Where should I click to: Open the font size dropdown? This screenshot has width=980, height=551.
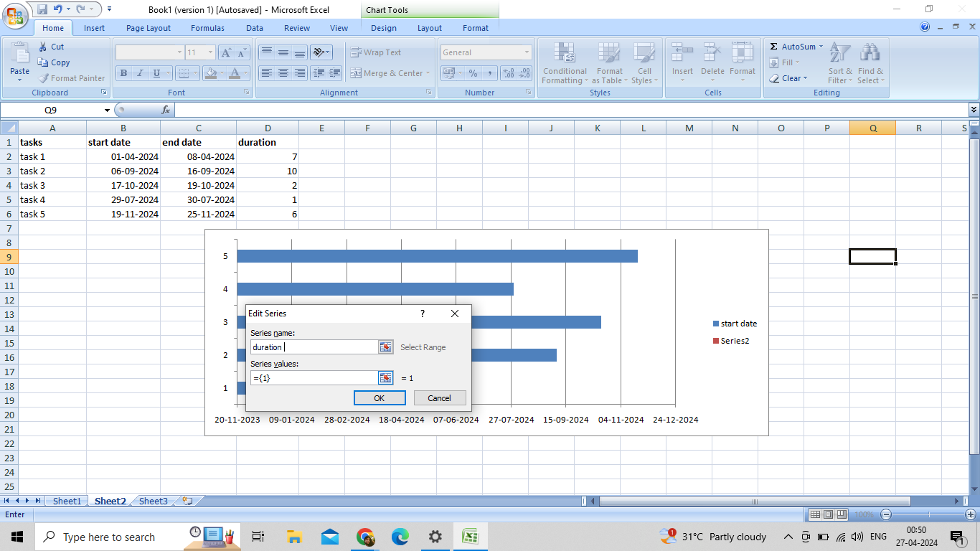(210, 52)
